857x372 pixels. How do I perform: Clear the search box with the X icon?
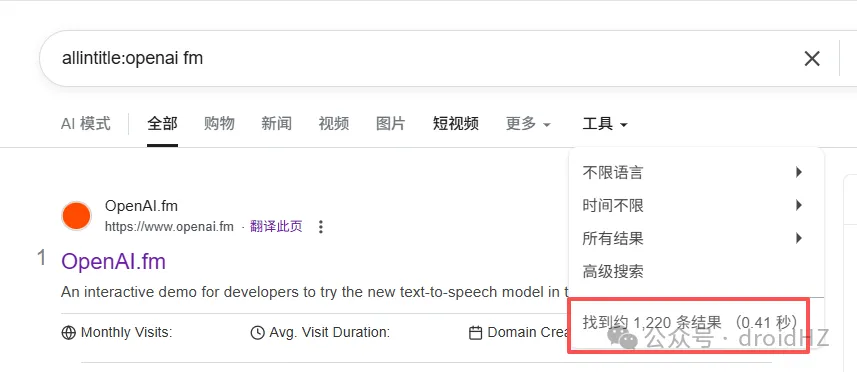[812, 58]
